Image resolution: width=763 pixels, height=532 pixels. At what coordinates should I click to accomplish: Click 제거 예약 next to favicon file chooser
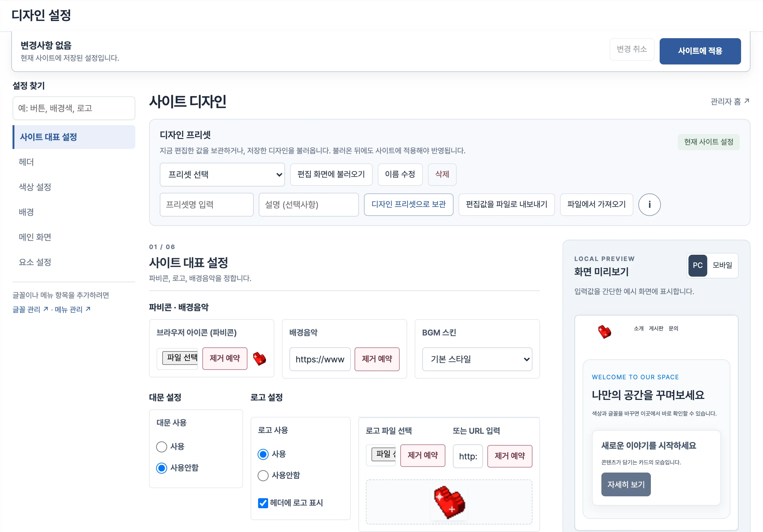coord(225,359)
